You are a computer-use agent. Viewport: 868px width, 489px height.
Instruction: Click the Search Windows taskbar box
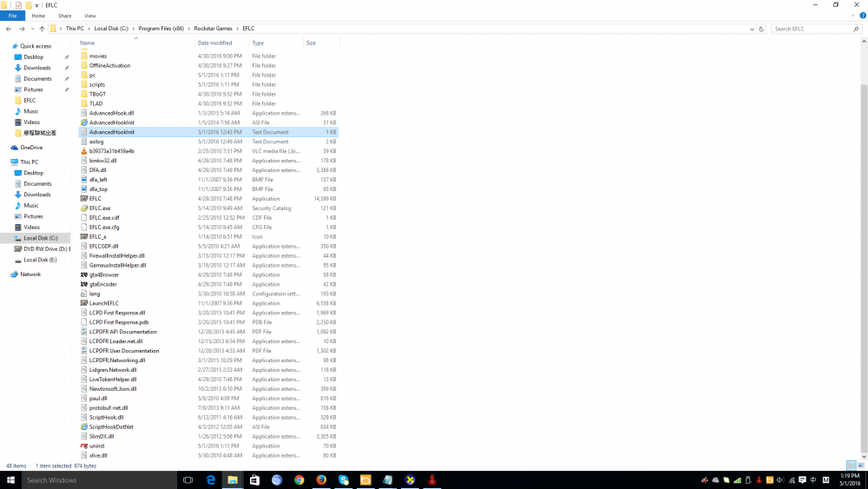click(x=99, y=480)
